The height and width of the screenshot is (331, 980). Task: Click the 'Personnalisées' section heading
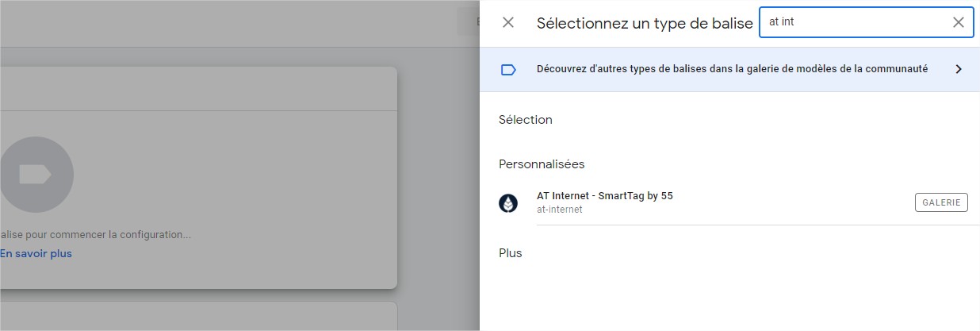click(542, 164)
